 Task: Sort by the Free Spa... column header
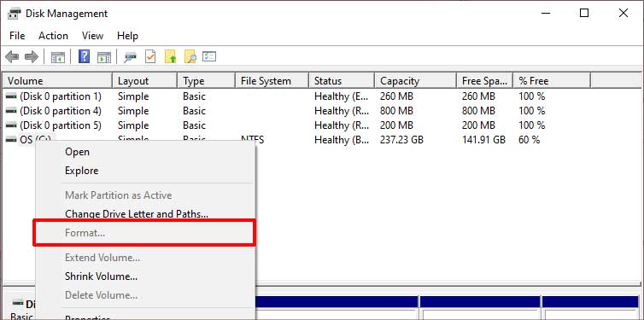tap(485, 81)
